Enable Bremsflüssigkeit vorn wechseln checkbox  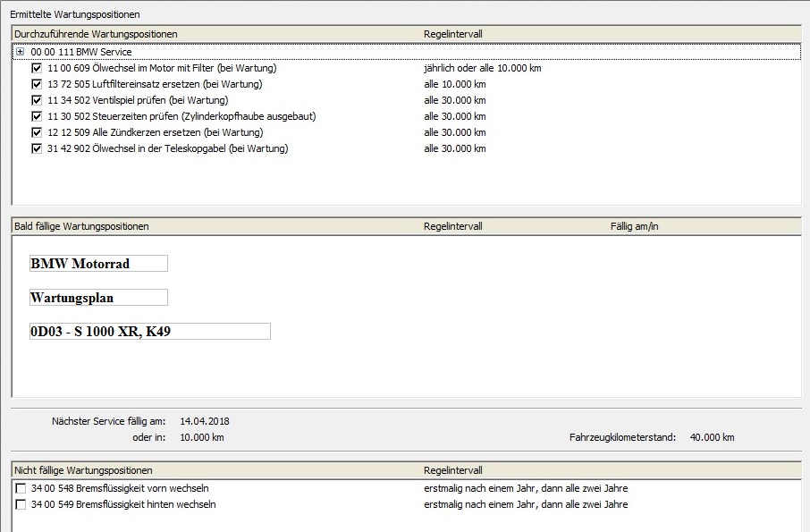click(21, 488)
